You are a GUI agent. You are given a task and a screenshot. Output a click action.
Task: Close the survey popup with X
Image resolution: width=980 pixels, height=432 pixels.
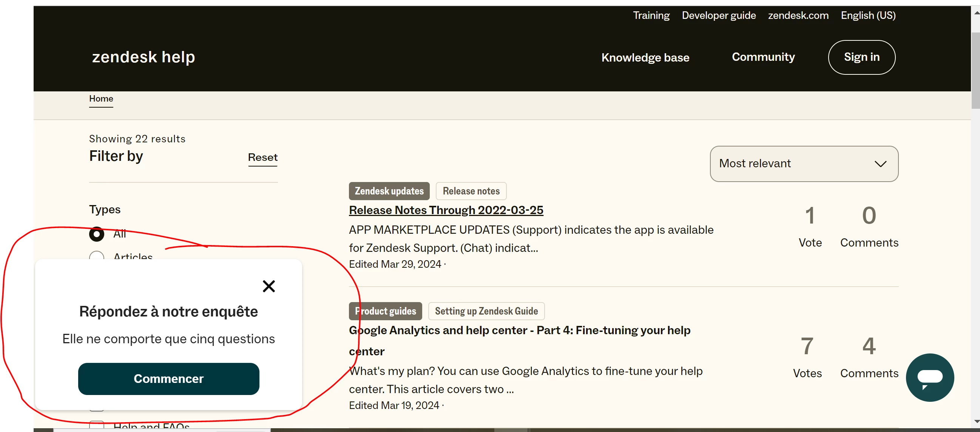tap(269, 286)
